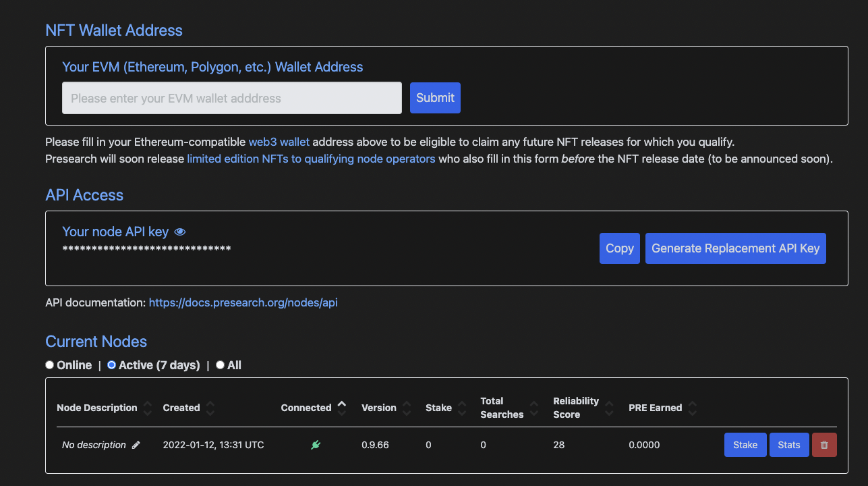The width and height of the screenshot is (868, 486).
Task: Click the NFT Wallet Address heading
Action: click(x=114, y=30)
